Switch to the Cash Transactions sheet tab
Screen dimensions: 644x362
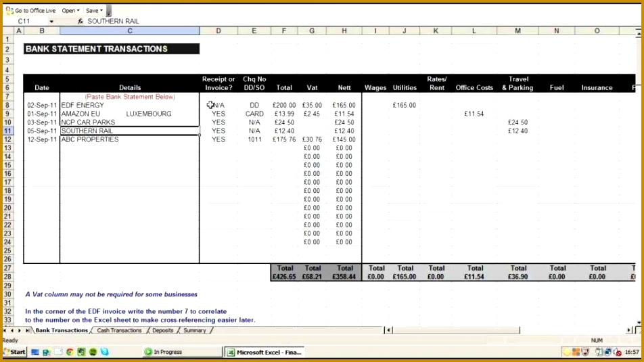pos(119,330)
